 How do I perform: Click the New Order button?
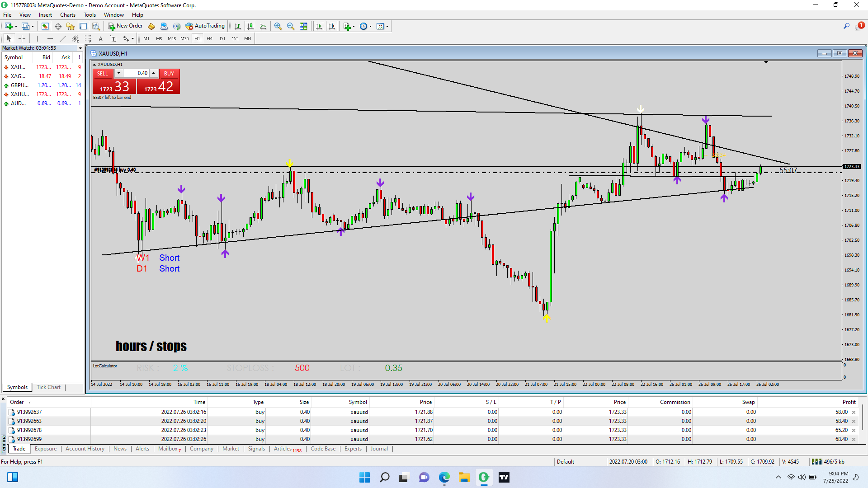(x=125, y=26)
